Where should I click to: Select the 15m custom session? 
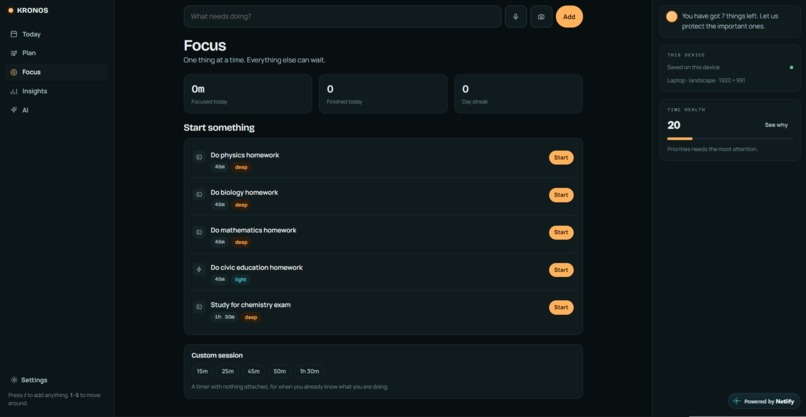point(203,371)
